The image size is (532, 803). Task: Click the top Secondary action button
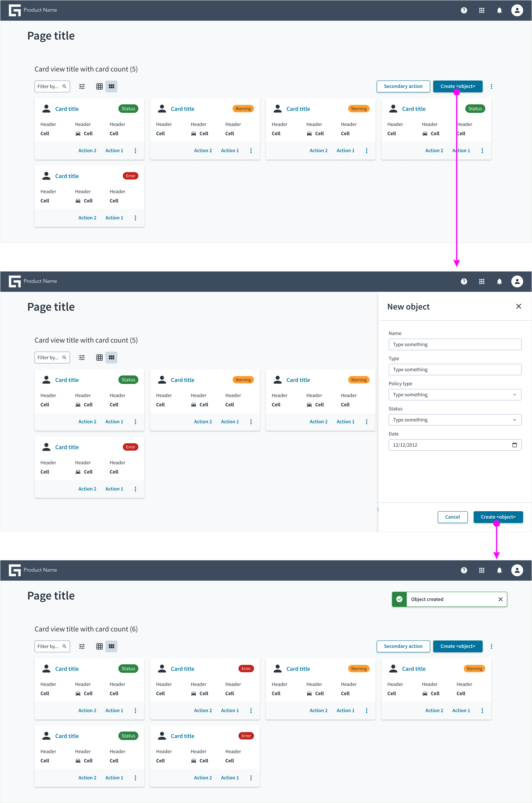tap(403, 86)
